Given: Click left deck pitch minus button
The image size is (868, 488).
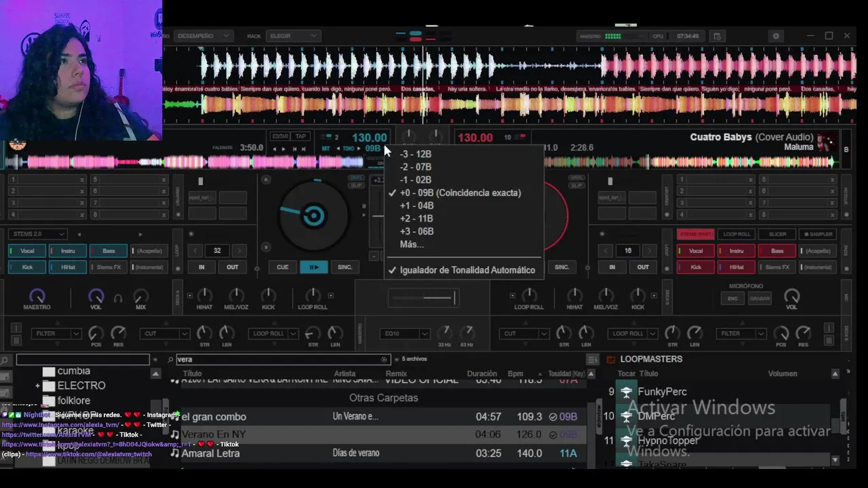Looking at the screenshot, I should [374, 256].
